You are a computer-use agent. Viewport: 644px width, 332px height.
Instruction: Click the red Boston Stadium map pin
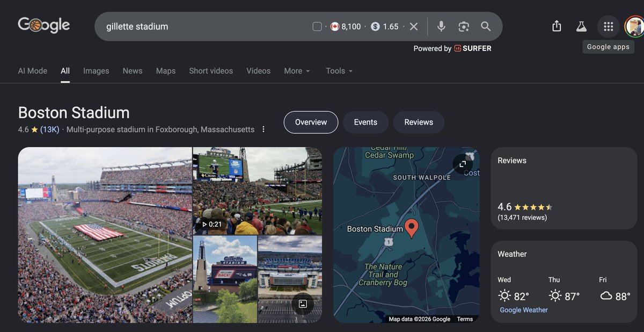(x=411, y=228)
